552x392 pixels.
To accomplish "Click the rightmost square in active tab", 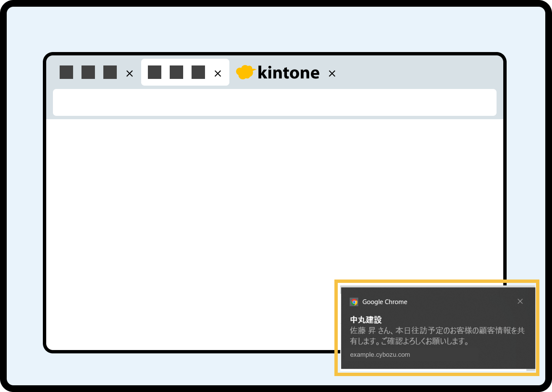I will tap(198, 72).
